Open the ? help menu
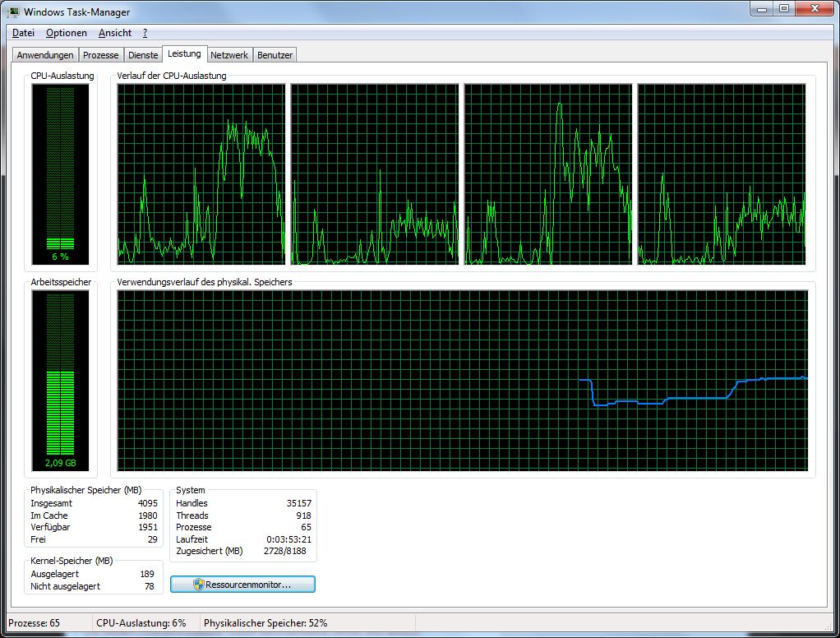This screenshot has width=840, height=638. [145, 33]
